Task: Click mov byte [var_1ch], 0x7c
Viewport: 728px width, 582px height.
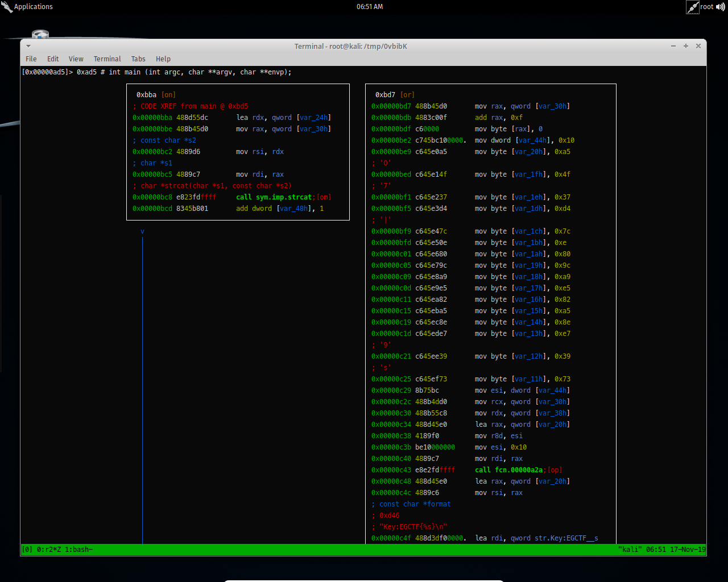Action: click(523, 231)
